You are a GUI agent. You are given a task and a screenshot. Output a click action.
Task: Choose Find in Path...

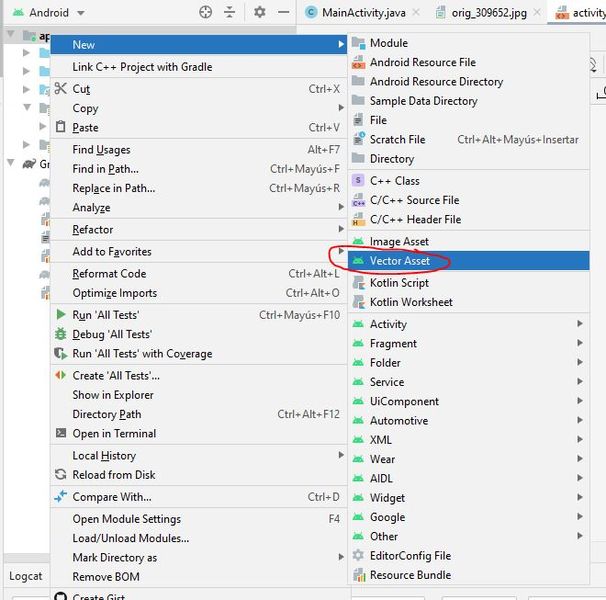coord(199,169)
